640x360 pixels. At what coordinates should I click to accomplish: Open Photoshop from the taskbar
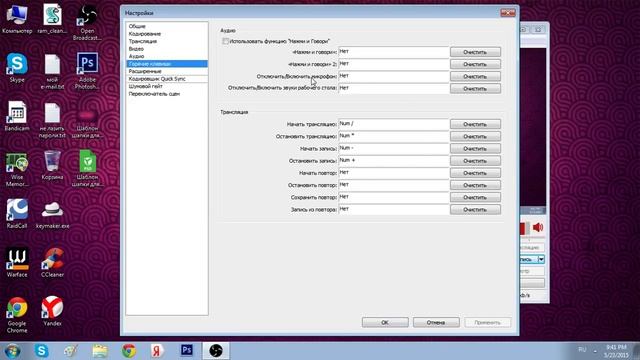click(187, 350)
